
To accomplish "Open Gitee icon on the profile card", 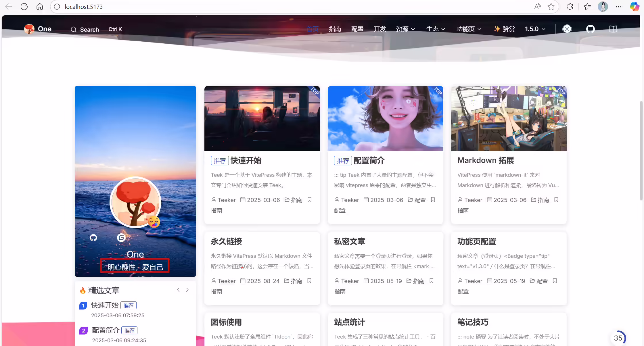I will (121, 238).
